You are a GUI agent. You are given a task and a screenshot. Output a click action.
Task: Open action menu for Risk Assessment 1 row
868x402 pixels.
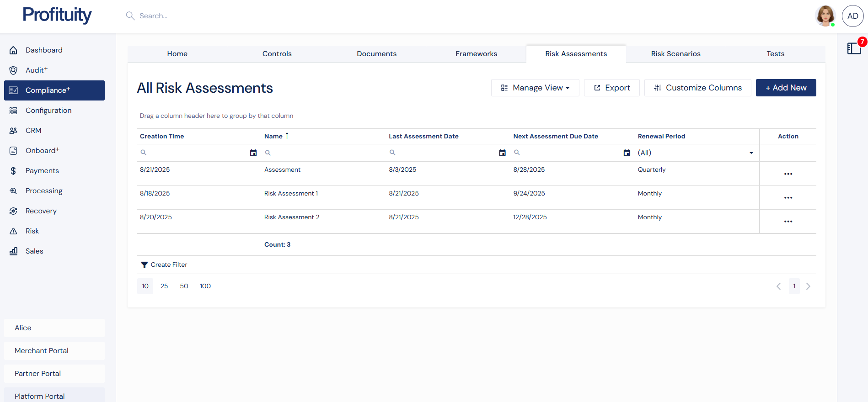pos(788,198)
